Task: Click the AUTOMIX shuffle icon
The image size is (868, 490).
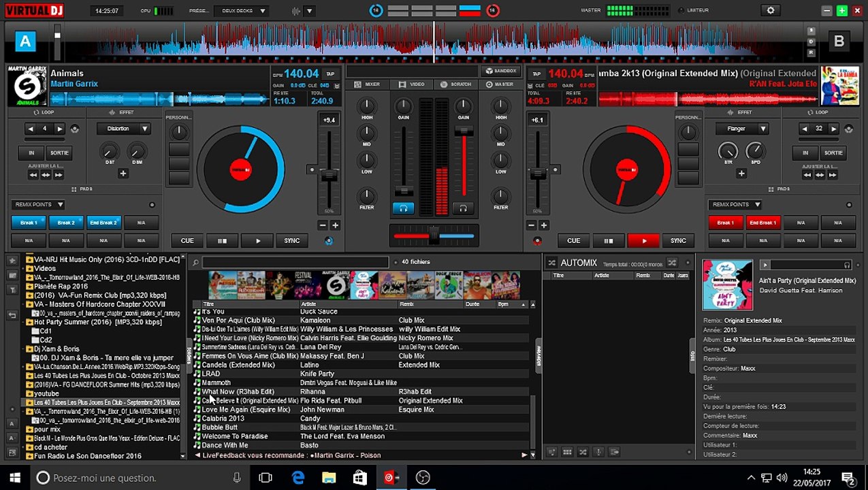Action: point(551,263)
